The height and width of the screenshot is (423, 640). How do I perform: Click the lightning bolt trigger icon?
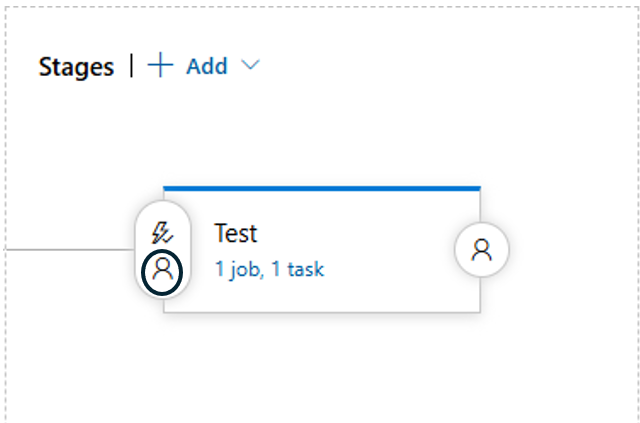(162, 233)
